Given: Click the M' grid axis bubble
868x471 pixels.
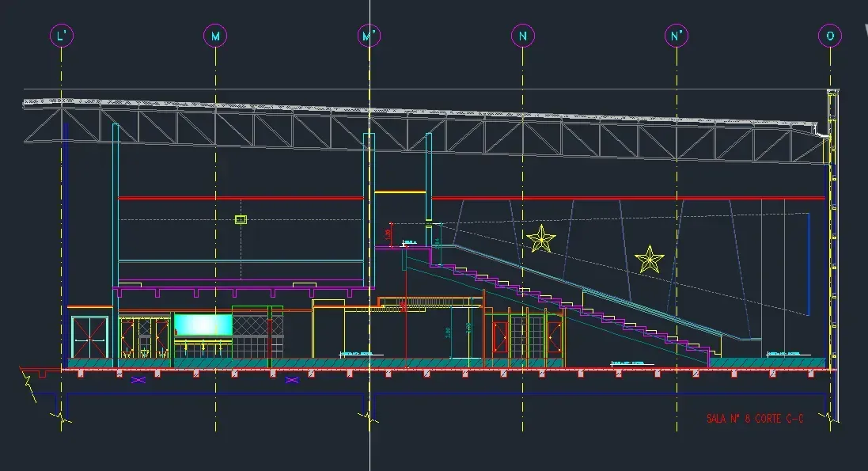Looking at the screenshot, I should 370,36.
